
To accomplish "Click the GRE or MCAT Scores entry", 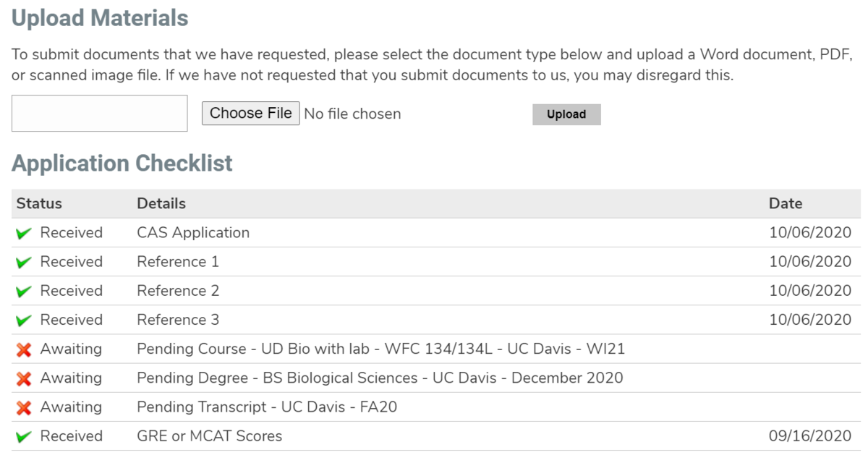I will point(209,436).
